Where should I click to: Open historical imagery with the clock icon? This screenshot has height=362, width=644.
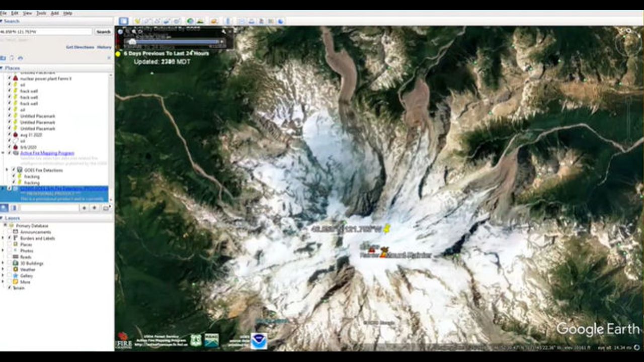pos(190,21)
